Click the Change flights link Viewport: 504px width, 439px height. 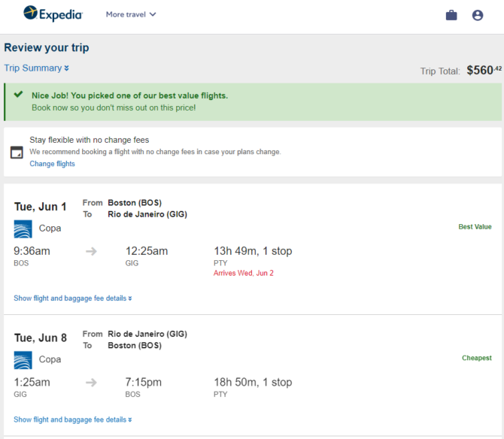(52, 164)
